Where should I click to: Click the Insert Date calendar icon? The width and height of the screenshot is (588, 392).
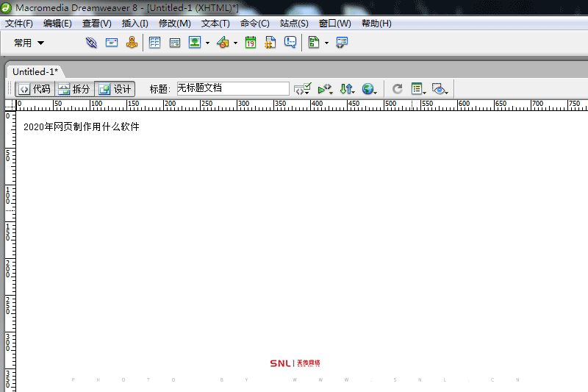pos(251,43)
